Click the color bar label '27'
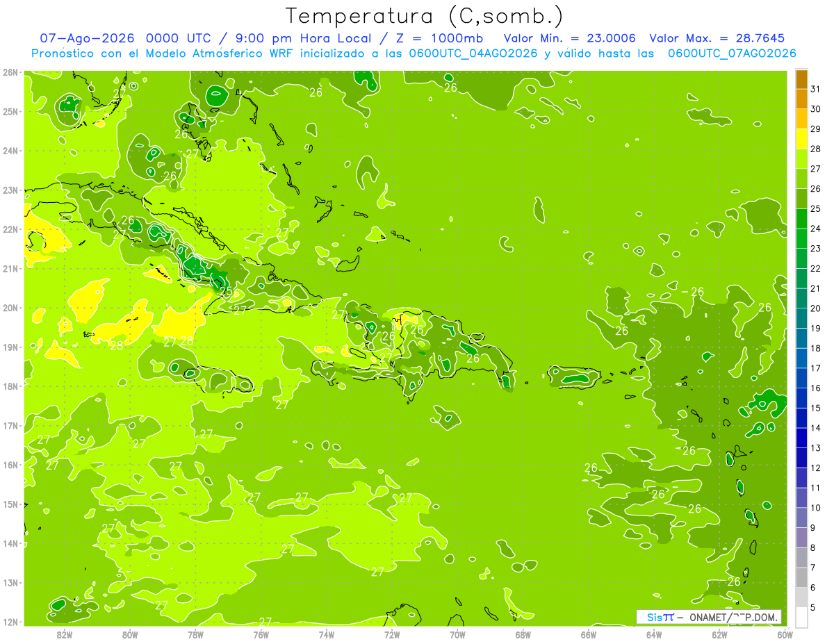 coord(816,169)
